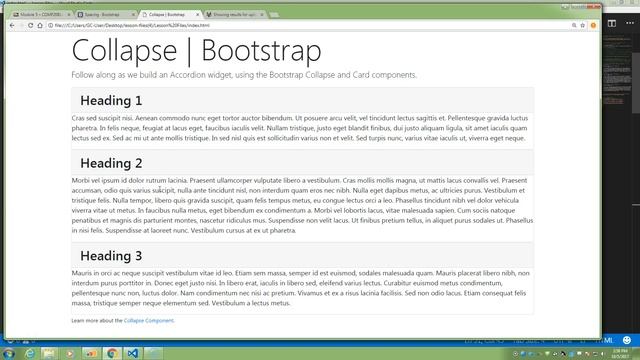Click the paragraph starting 'Mauris in orci ac neque'

300,288
